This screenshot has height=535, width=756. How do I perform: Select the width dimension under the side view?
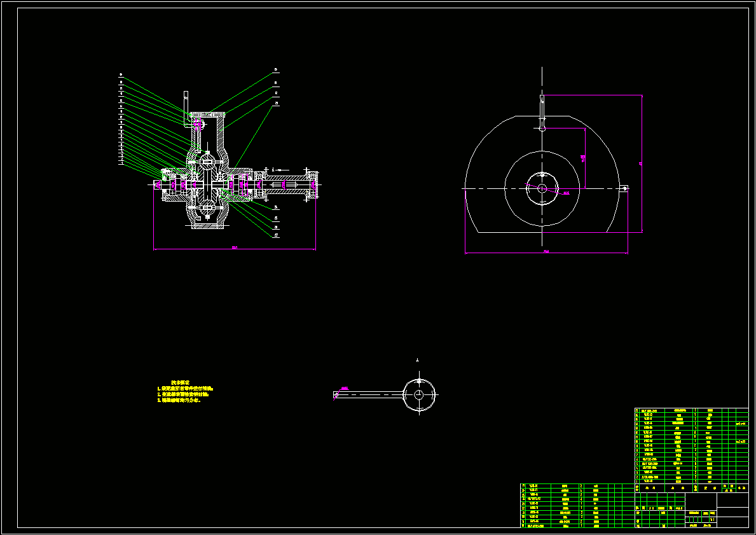(x=546, y=251)
